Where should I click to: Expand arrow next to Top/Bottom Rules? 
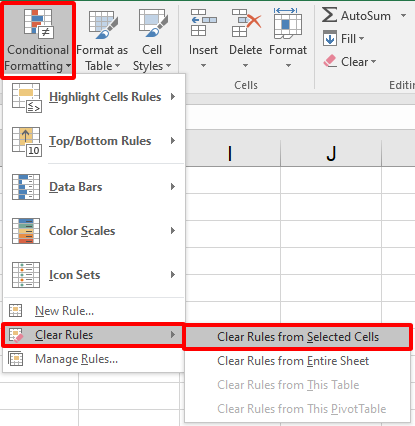tap(173, 141)
